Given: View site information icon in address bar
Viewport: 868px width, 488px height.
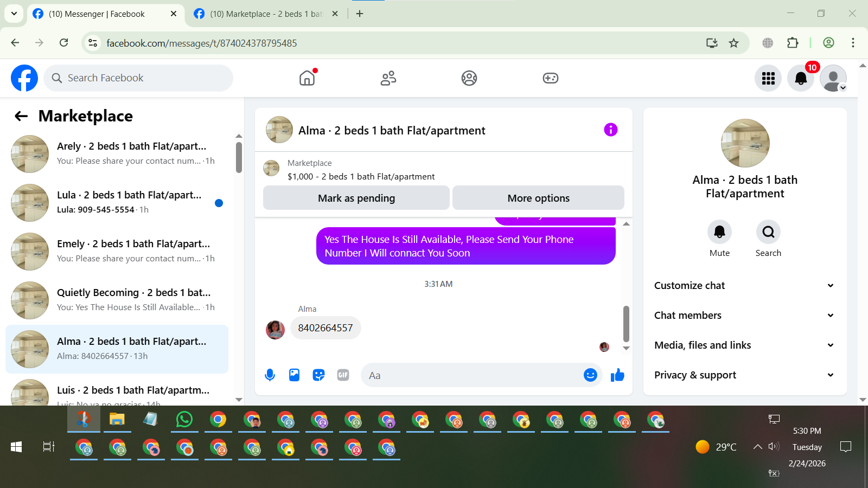Looking at the screenshot, I should pos(93,43).
